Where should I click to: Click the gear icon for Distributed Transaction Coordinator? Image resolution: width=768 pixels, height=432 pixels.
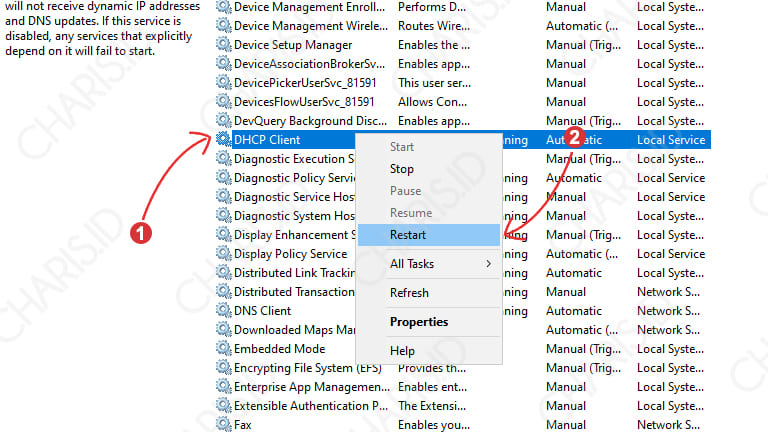(224, 291)
